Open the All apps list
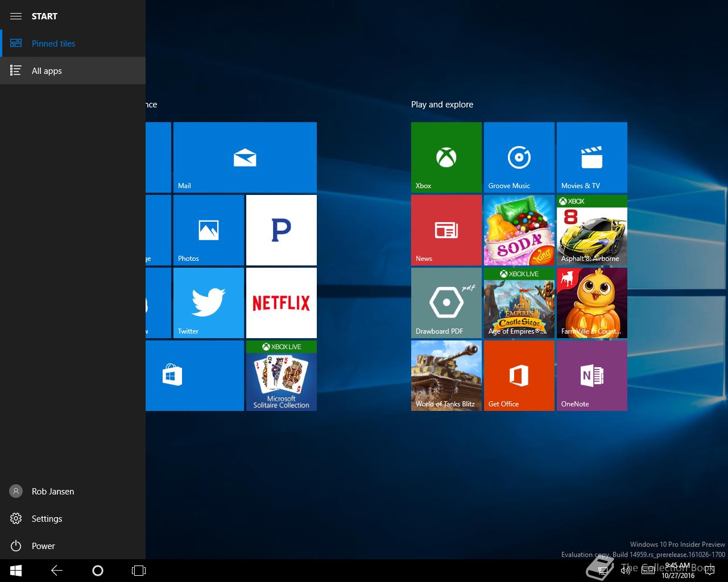The image size is (728, 582). (x=73, y=70)
